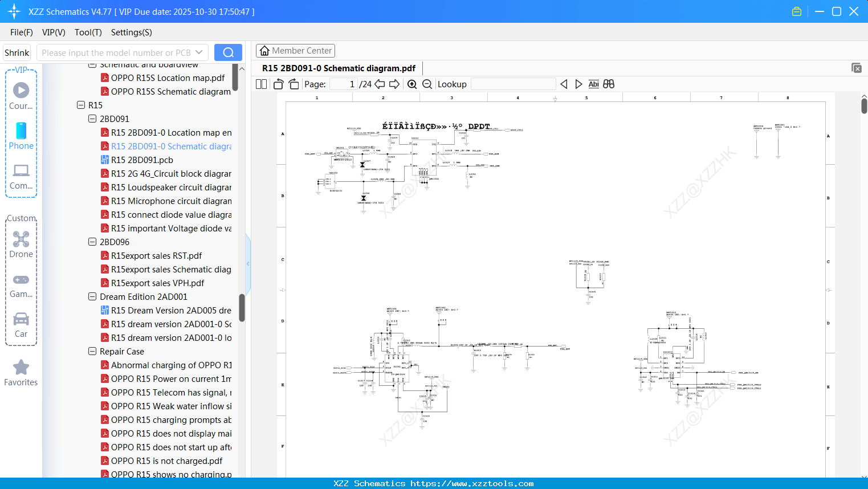Open the Tool menu
Image resolution: width=868 pixels, height=489 pixels.
click(88, 32)
